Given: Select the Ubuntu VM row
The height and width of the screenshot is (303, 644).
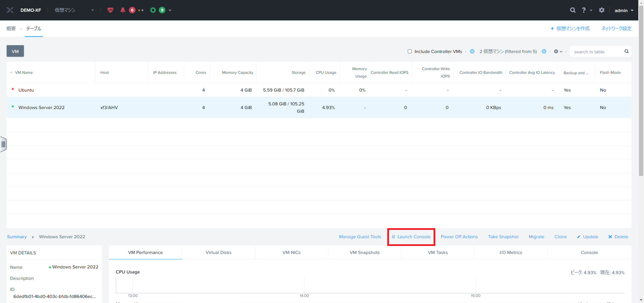Looking at the screenshot, I should (319, 90).
